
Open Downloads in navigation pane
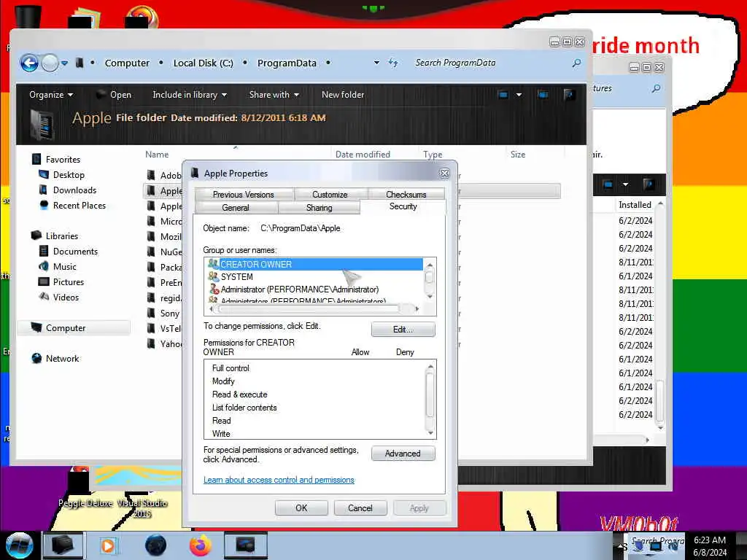click(74, 190)
